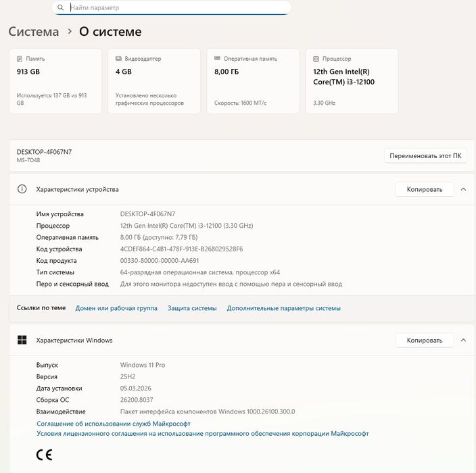The width and height of the screenshot is (476, 473).
Task: Click the CE conformity mark
Action: [x=45, y=455]
